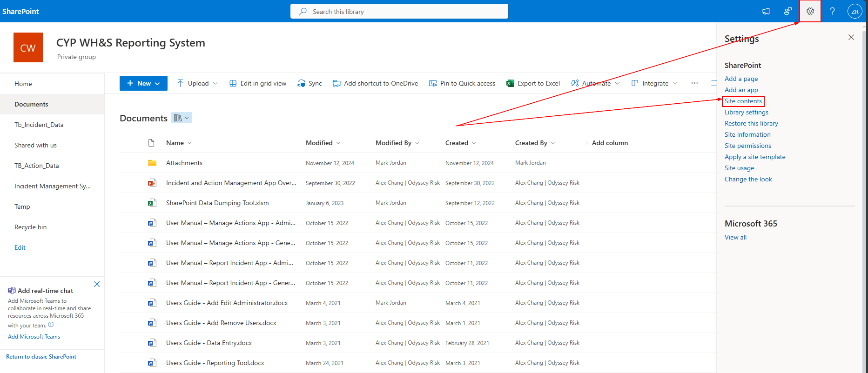Open Incident Management Sy... nav item
This screenshot has width=868, height=373.
point(52,186)
